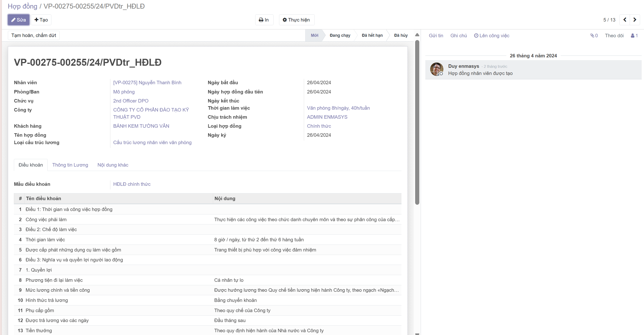Switch to Nội dung khác tab

coord(113,165)
